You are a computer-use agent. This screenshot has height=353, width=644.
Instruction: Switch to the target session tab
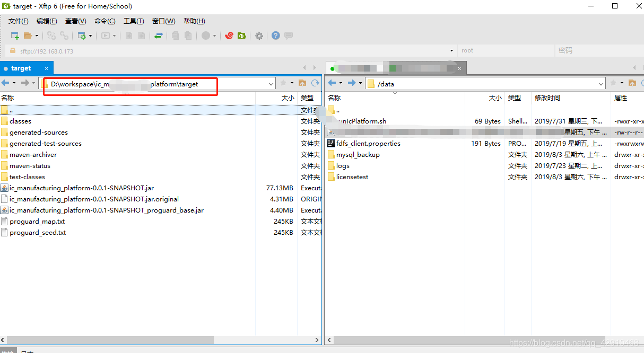(22, 68)
